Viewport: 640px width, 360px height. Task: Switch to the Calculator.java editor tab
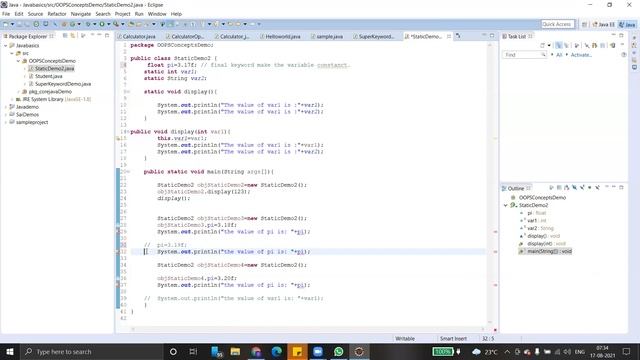coord(136,36)
